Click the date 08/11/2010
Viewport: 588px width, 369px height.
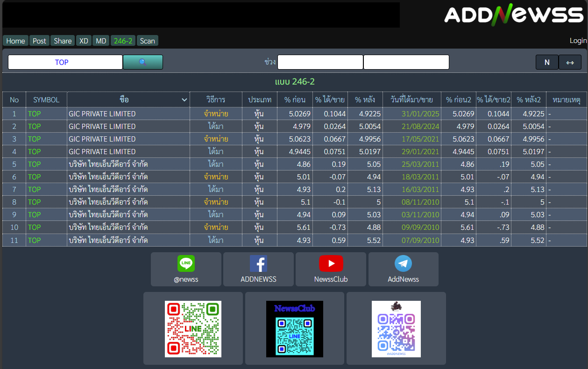[420, 202]
